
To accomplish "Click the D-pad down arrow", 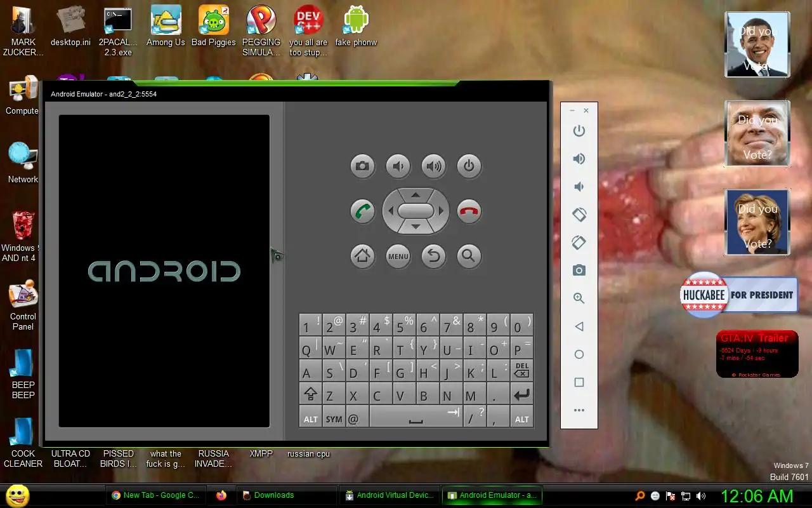I will pyautogui.click(x=416, y=227).
